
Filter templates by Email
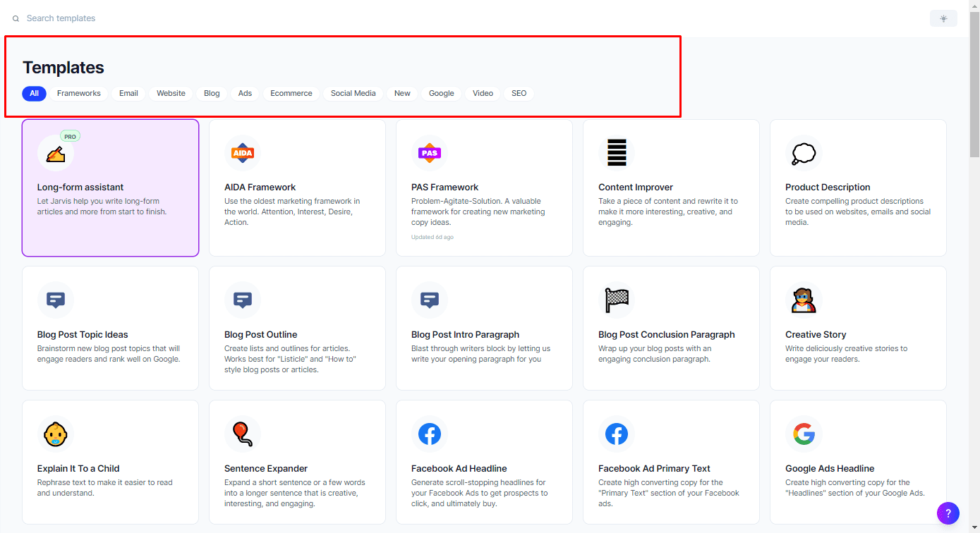[128, 93]
